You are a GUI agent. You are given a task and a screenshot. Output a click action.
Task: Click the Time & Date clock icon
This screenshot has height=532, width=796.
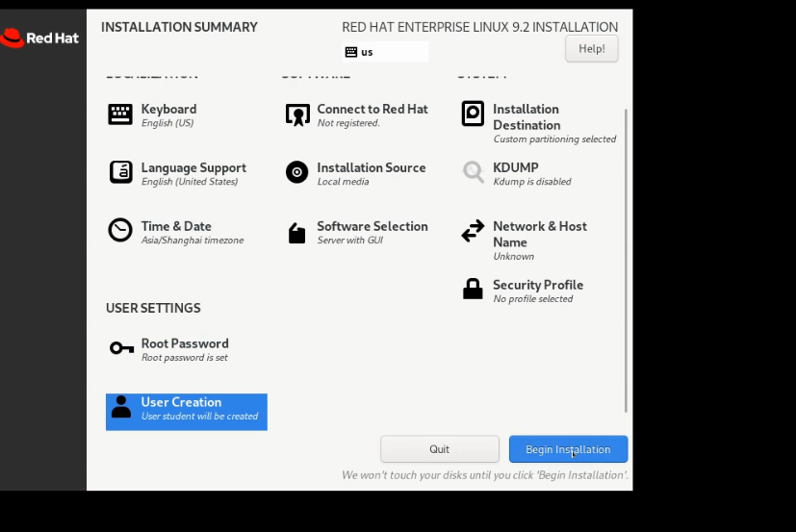[x=120, y=231]
